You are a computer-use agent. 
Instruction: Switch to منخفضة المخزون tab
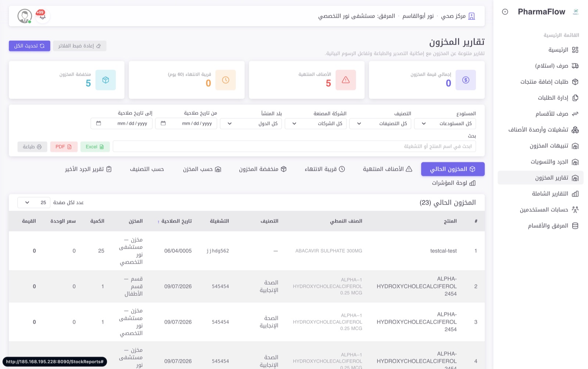(263, 169)
